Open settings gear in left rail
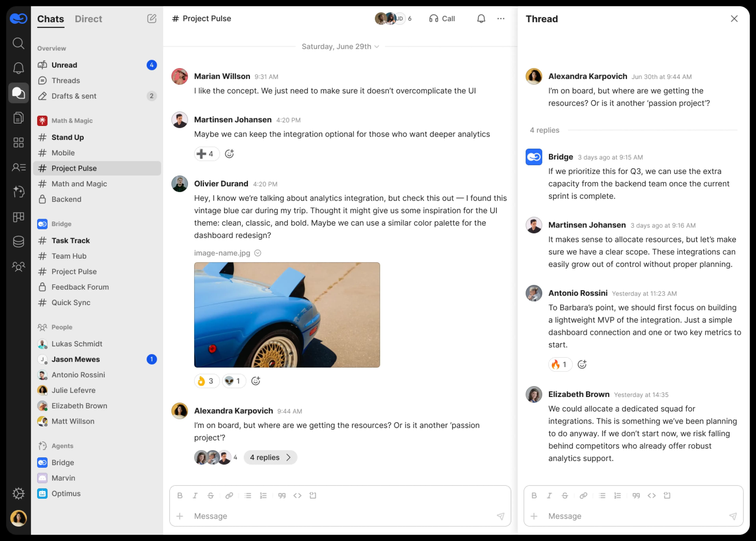Viewport: 756px width, 541px height. click(18, 493)
